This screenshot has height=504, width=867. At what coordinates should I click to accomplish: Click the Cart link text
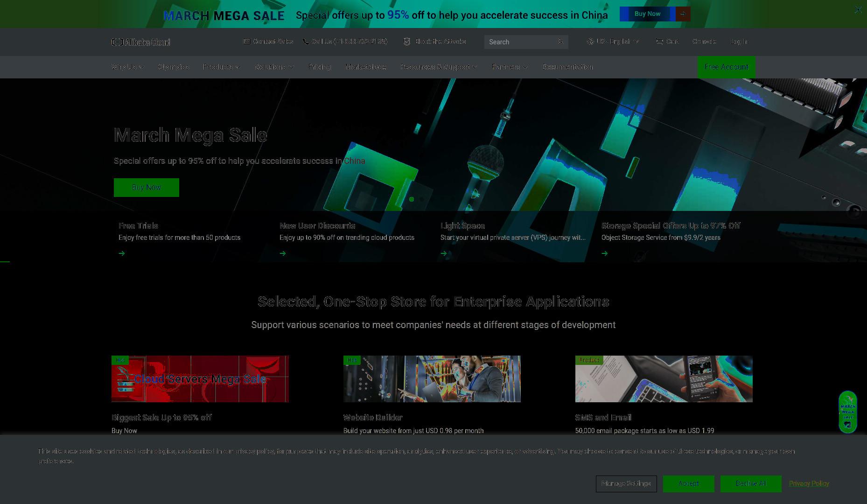click(672, 42)
